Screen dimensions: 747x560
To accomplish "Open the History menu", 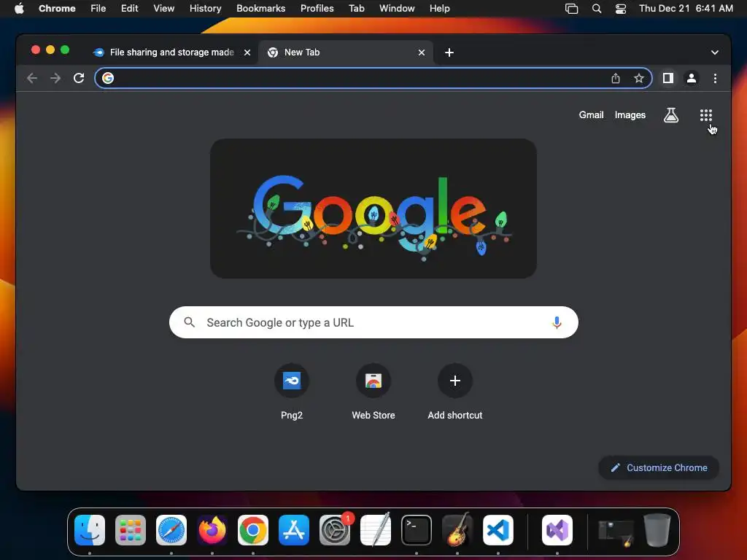I will point(205,9).
